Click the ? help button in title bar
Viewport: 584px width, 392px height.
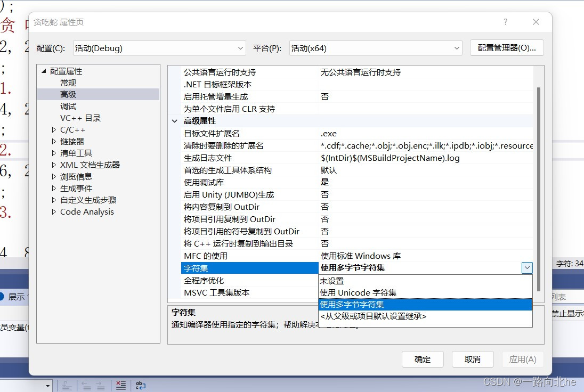(x=506, y=22)
